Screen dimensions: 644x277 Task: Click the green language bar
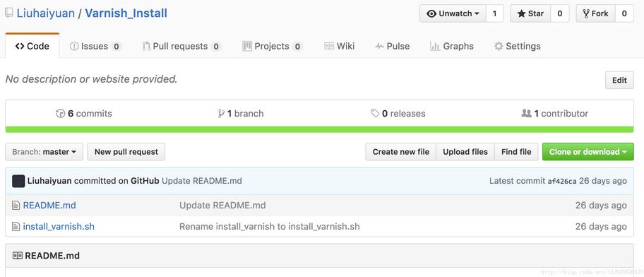point(320,129)
